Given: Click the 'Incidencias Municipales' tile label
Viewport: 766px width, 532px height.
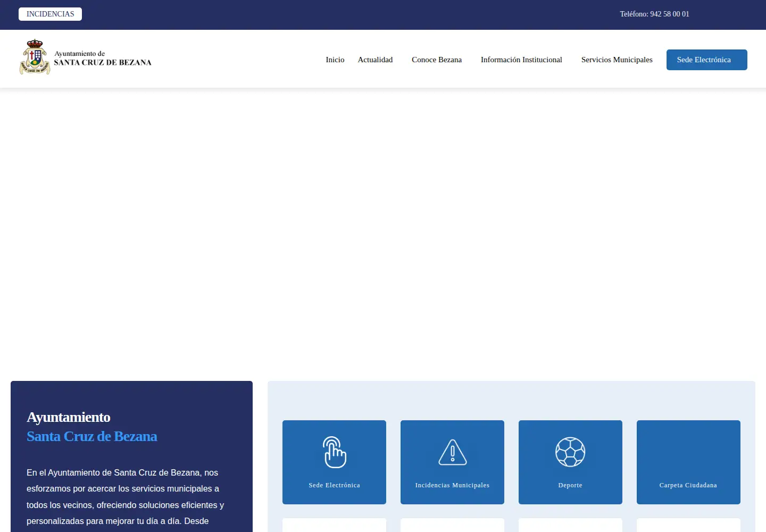Looking at the screenshot, I should [452, 485].
